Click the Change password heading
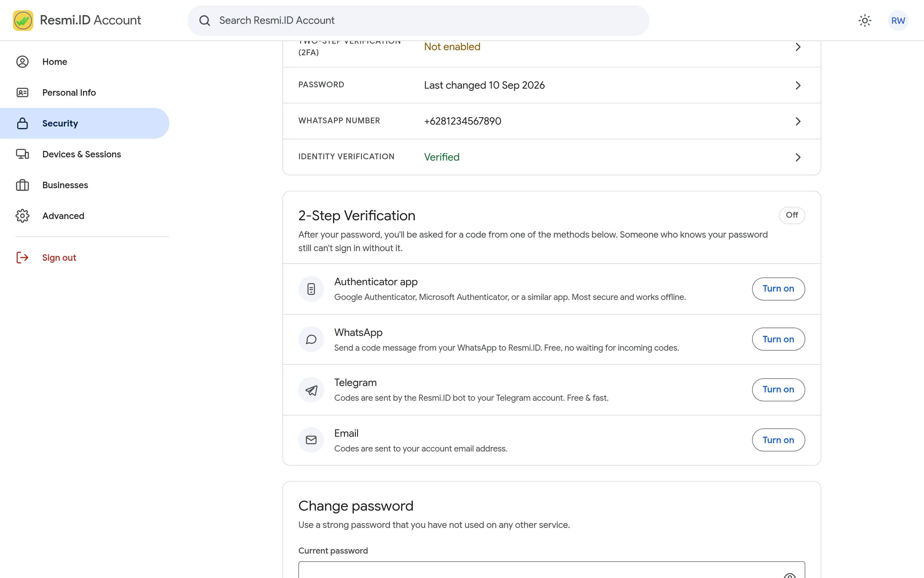 355,506
